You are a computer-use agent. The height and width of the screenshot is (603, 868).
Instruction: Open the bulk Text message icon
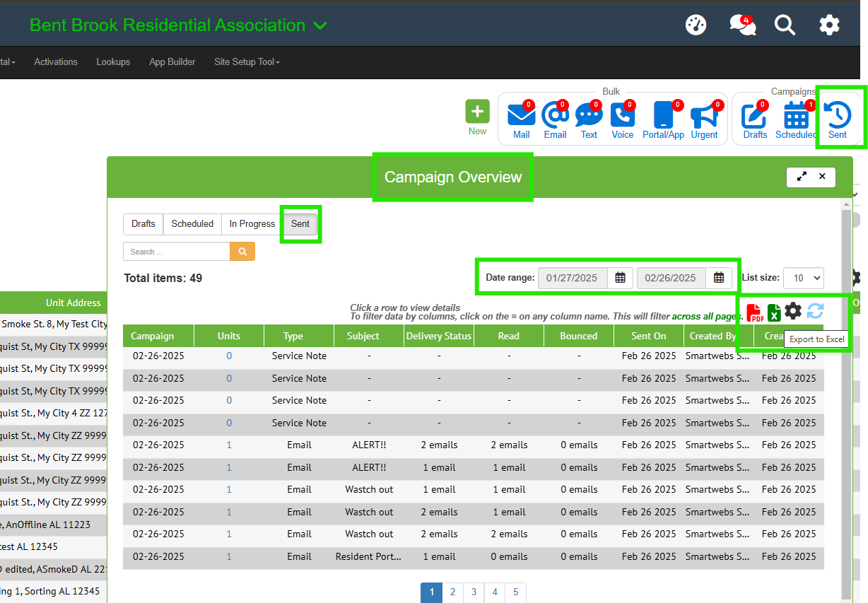pos(589,115)
